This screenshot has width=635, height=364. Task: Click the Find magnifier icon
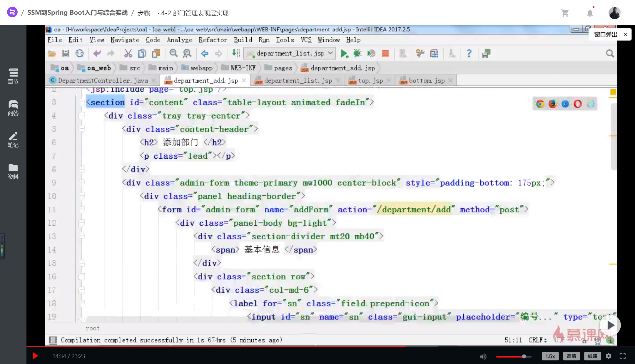173,53
